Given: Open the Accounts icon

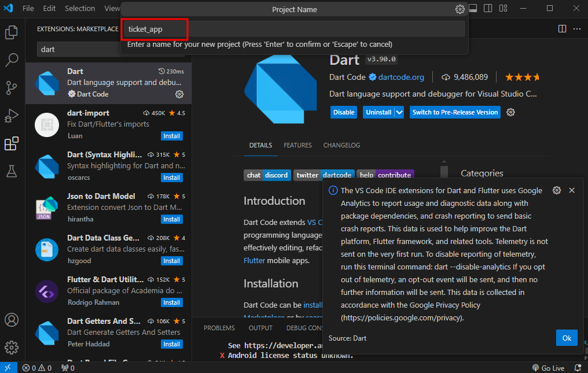Looking at the screenshot, I should pos(11,320).
